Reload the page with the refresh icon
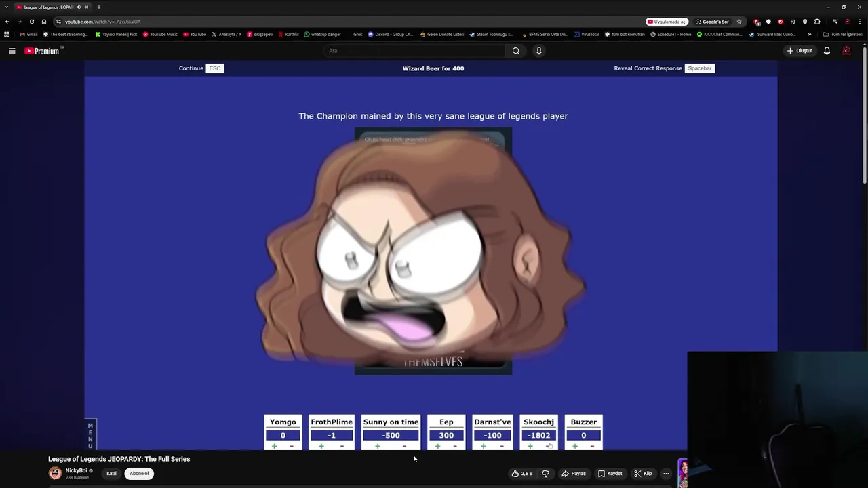Viewport: 868px width, 488px height. point(31,22)
